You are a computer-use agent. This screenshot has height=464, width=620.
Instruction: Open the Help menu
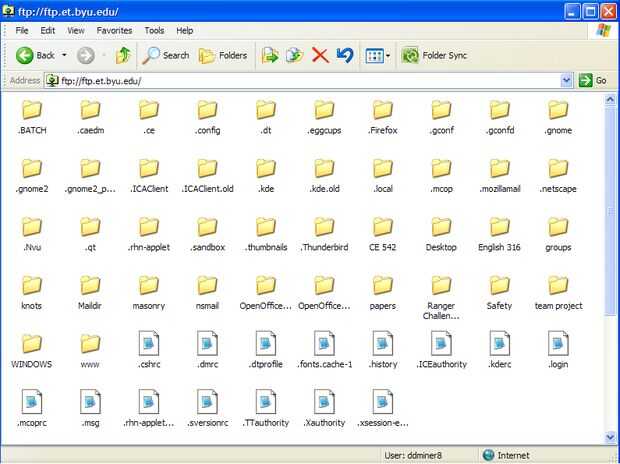pyautogui.click(x=185, y=30)
